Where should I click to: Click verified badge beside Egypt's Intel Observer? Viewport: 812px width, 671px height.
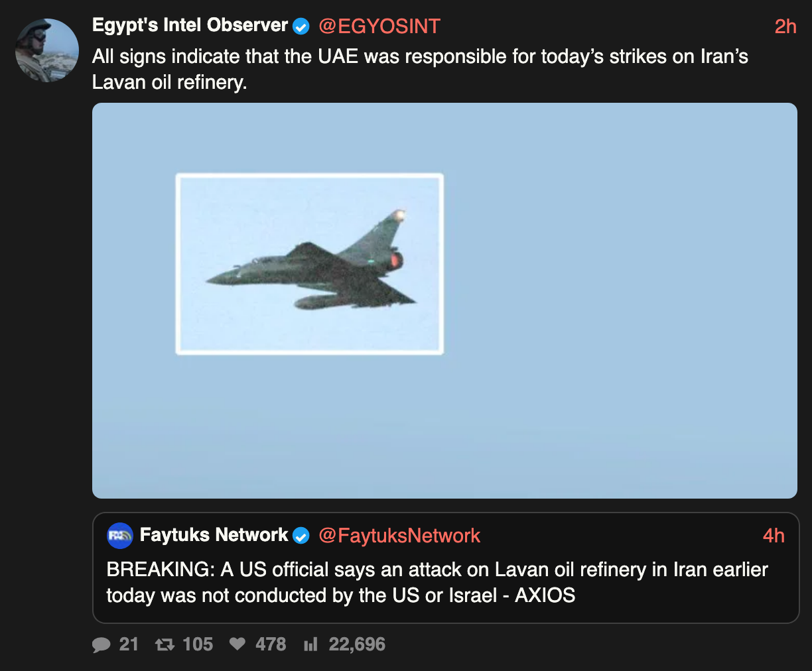click(x=301, y=27)
